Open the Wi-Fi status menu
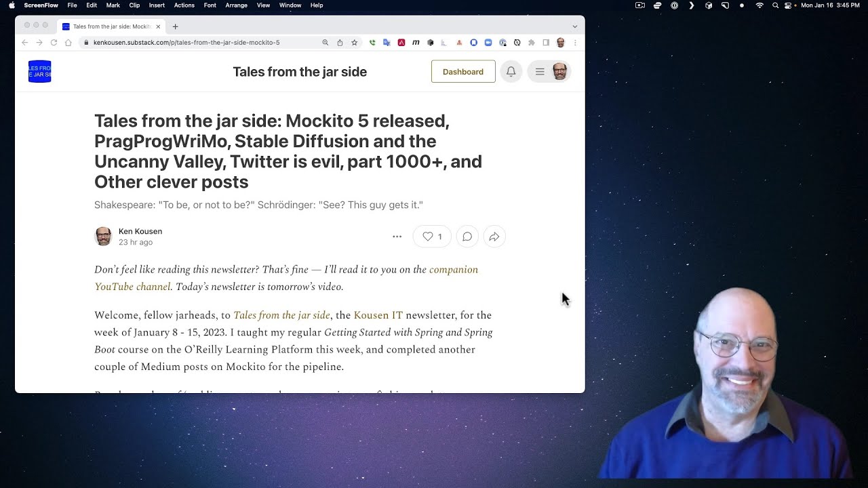Image resolution: width=868 pixels, height=488 pixels. click(759, 5)
